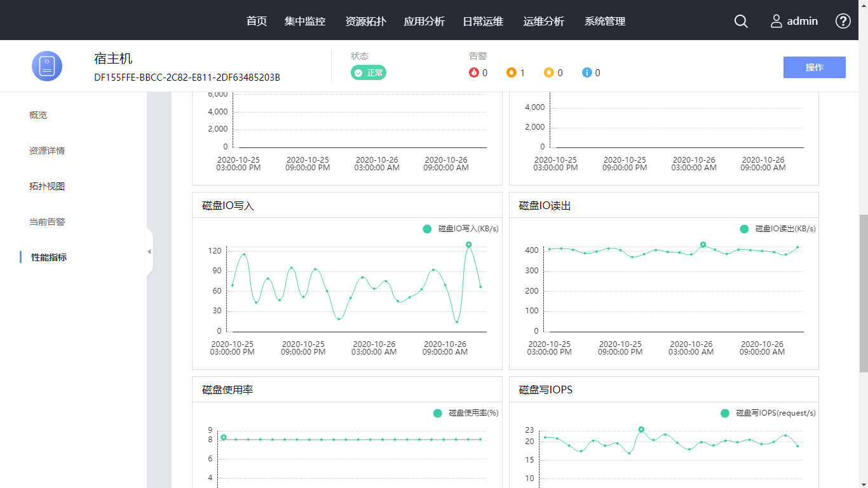This screenshot has width=868, height=488.
Task: Open the 操作 actions dropdown button
Action: (x=814, y=67)
